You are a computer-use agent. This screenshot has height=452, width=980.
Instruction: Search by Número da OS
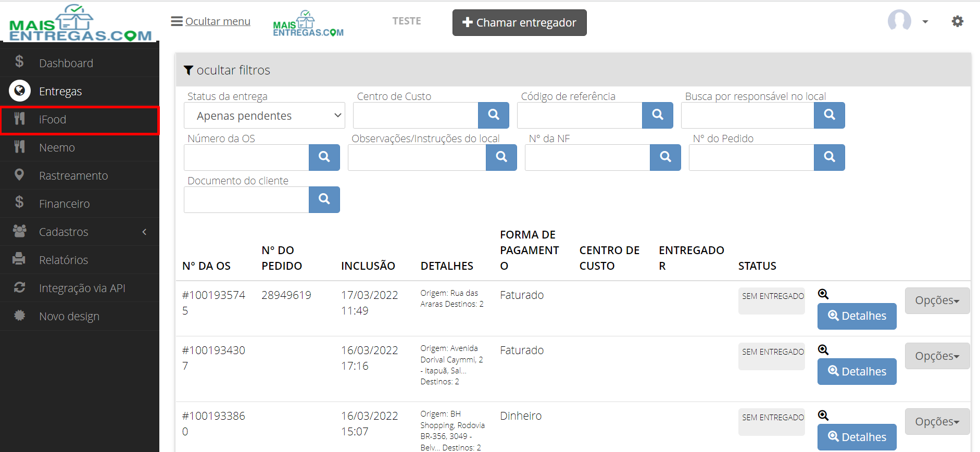pyautogui.click(x=324, y=158)
